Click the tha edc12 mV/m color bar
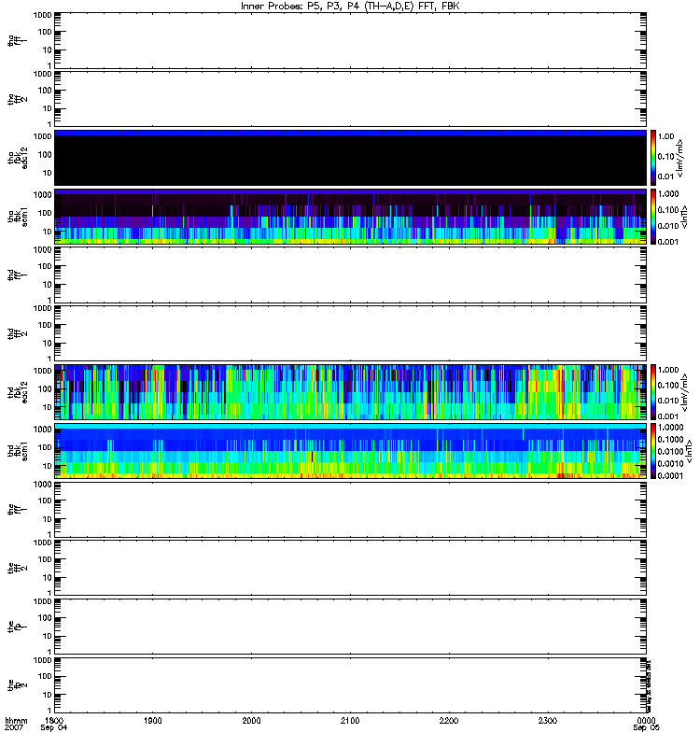The width and height of the screenshot is (700, 747). pos(653,158)
